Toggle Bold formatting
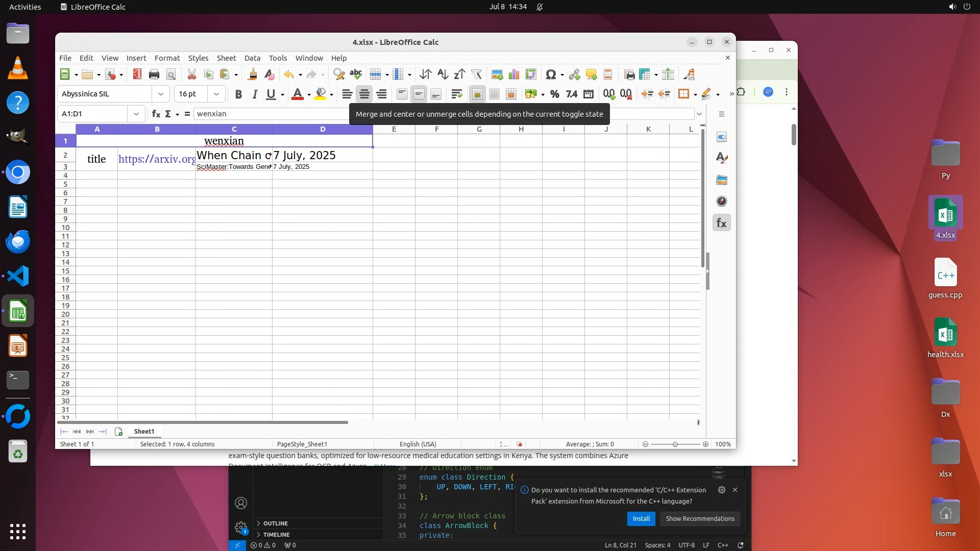 tap(238, 94)
